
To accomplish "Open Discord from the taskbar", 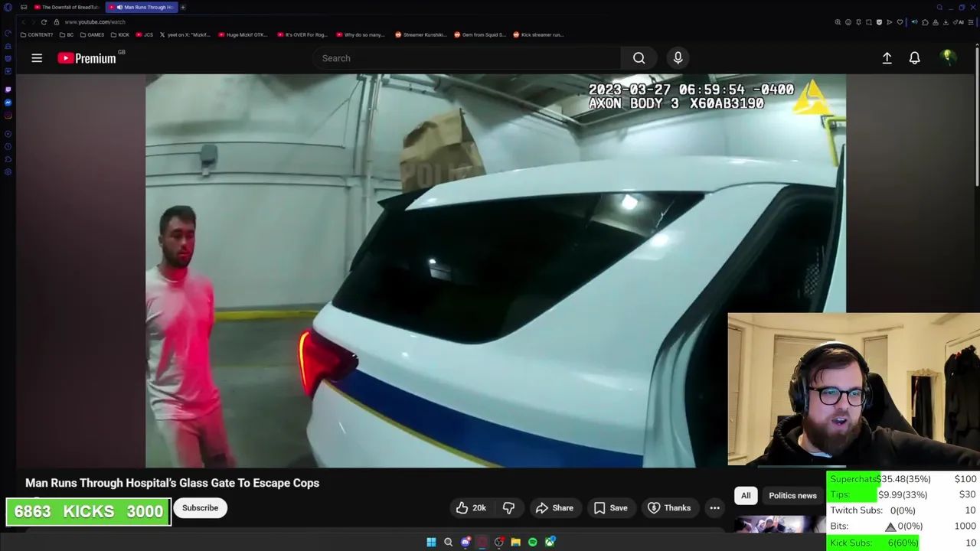I will [465, 543].
